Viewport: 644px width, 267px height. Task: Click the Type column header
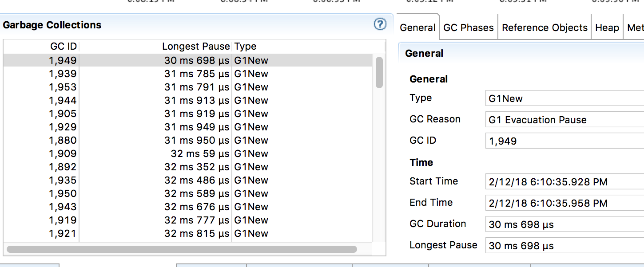(245, 47)
